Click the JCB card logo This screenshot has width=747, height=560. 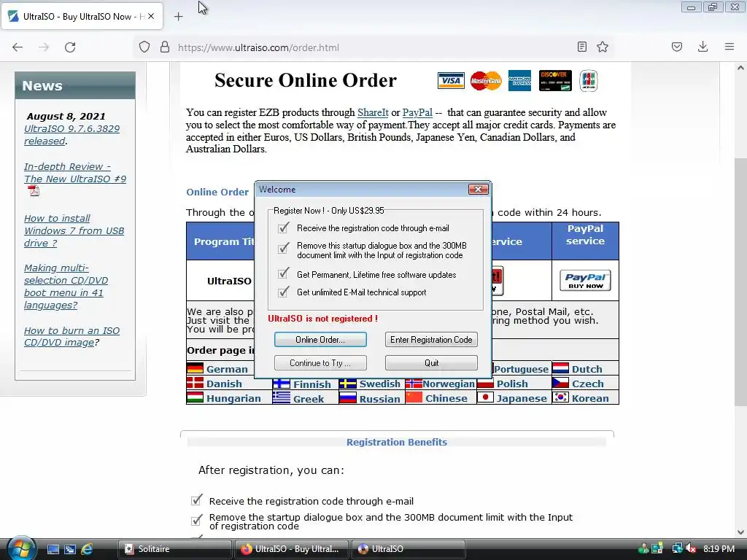point(589,80)
